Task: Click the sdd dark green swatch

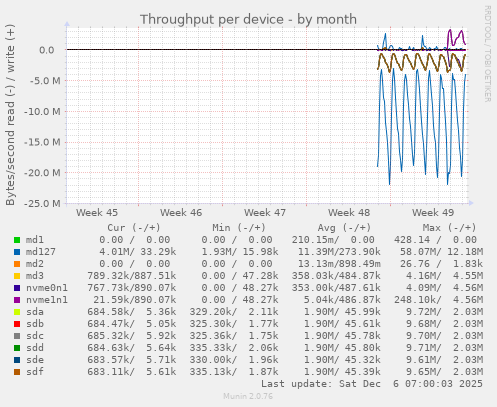Action: pyautogui.click(x=17, y=348)
